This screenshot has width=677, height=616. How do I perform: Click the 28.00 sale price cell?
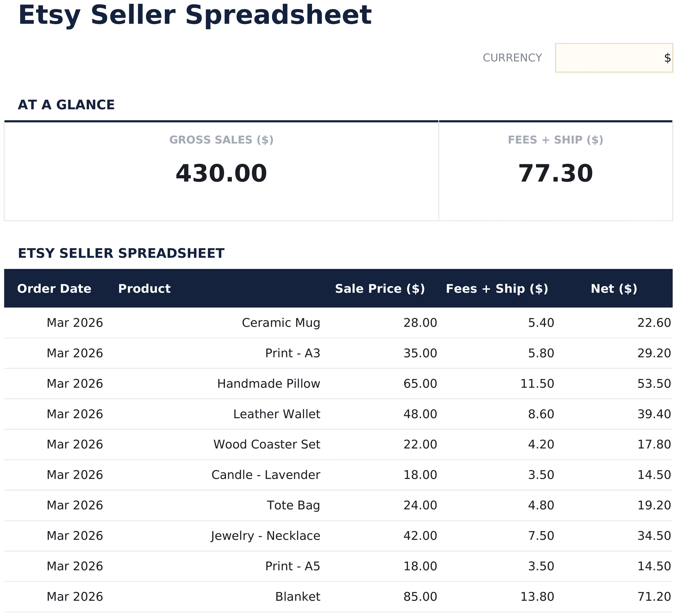pyautogui.click(x=420, y=323)
